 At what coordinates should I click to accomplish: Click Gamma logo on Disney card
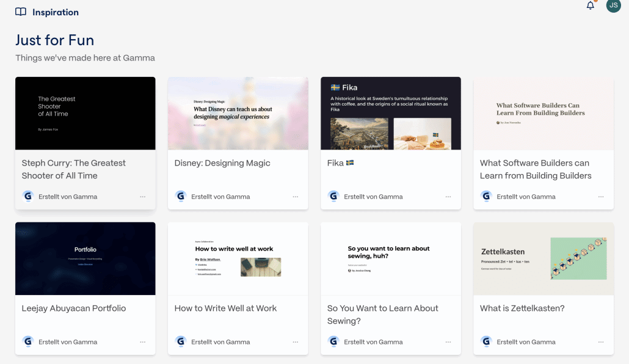[x=181, y=196]
